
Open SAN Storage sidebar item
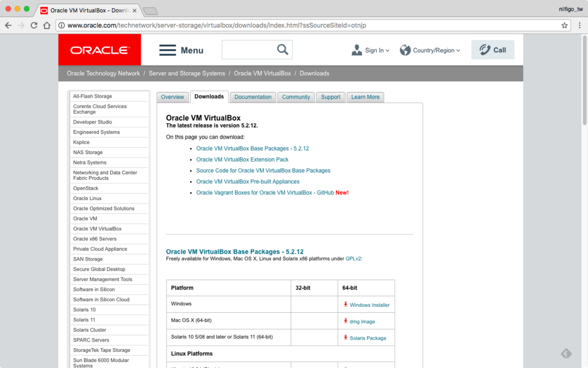(x=88, y=259)
